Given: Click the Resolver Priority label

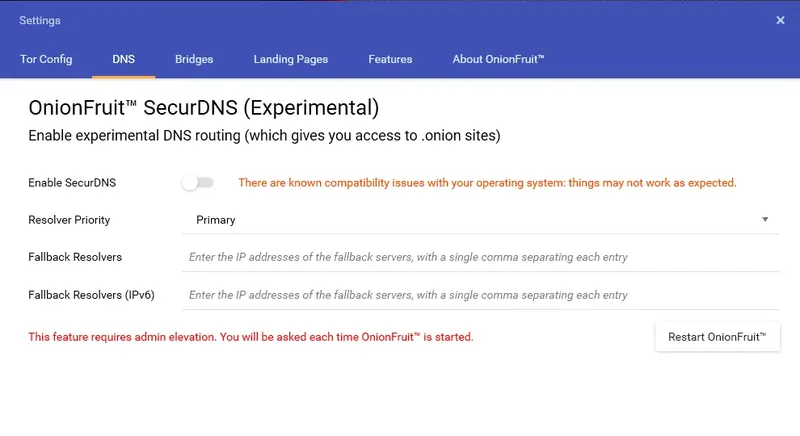Looking at the screenshot, I should [69, 220].
